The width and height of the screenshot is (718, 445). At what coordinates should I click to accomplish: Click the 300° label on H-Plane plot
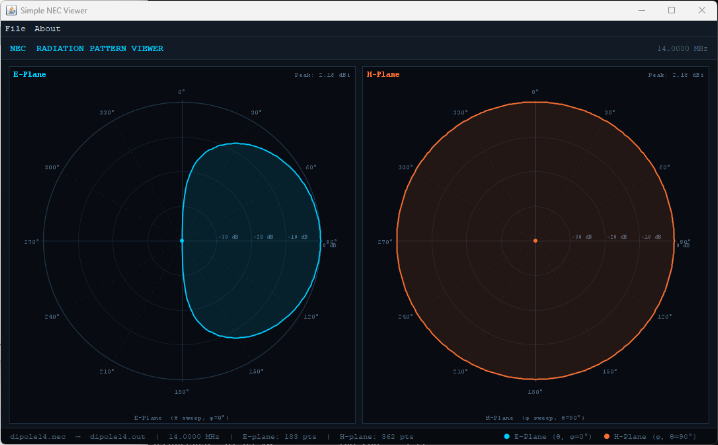(x=405, y=167)
